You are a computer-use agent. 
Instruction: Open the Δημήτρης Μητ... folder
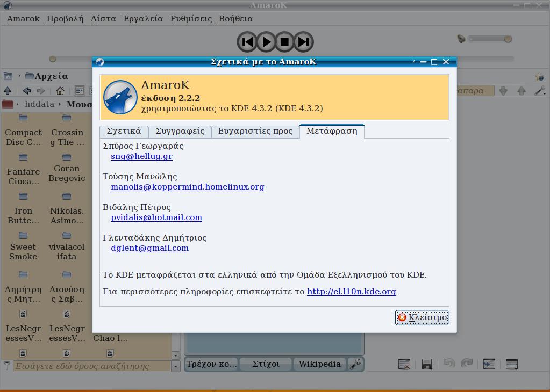point(23,288)
